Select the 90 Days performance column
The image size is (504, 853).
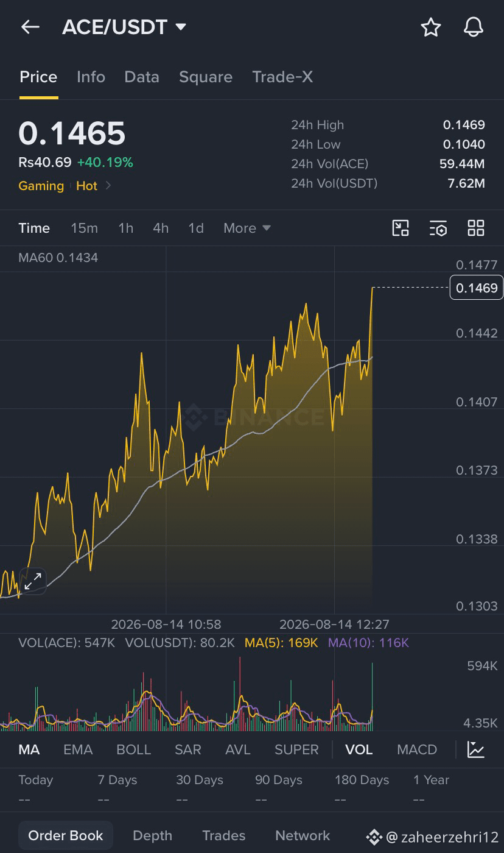click(279, 789)
